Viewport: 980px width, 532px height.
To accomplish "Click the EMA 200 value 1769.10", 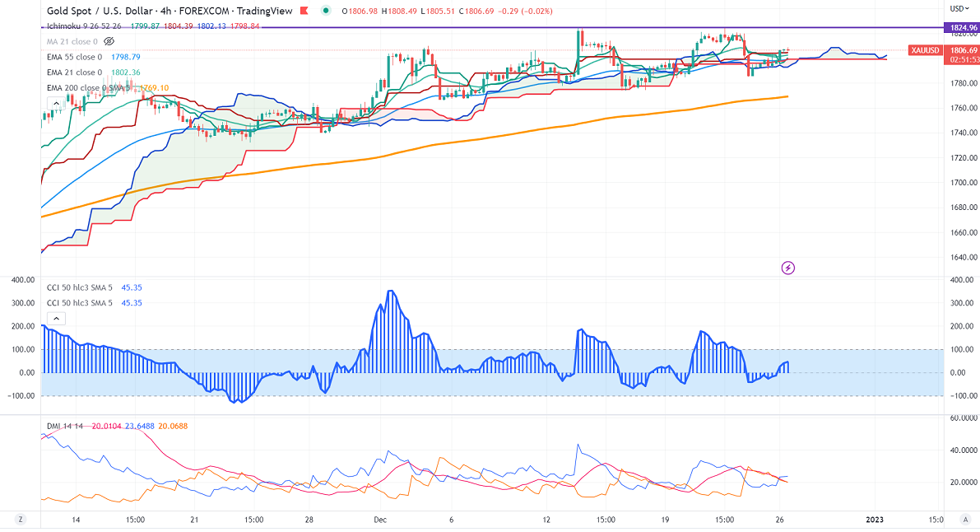I will tap(154, 88).
